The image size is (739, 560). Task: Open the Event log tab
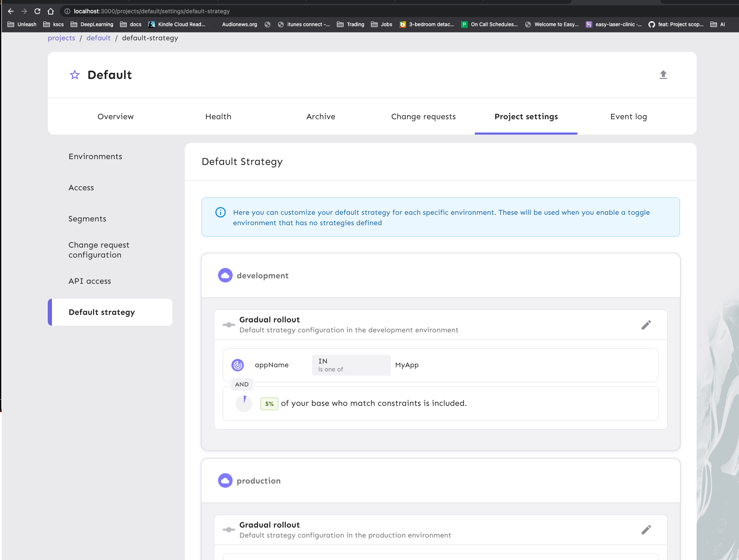(629, 117)
